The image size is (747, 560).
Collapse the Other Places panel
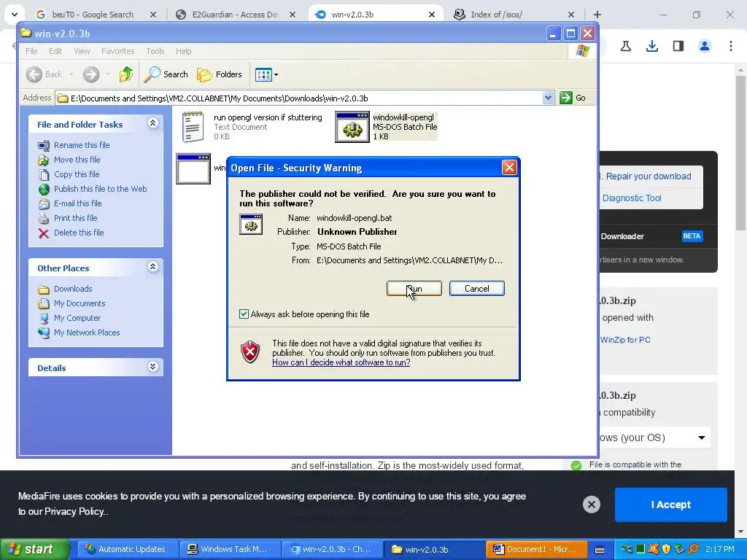click(152, 267)
